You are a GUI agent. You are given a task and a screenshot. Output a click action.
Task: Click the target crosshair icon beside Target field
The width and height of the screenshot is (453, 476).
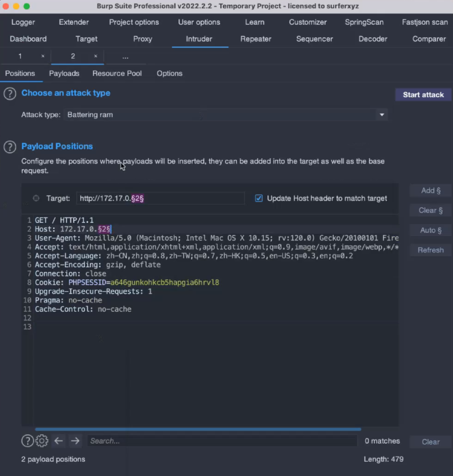tap(36, 198)
